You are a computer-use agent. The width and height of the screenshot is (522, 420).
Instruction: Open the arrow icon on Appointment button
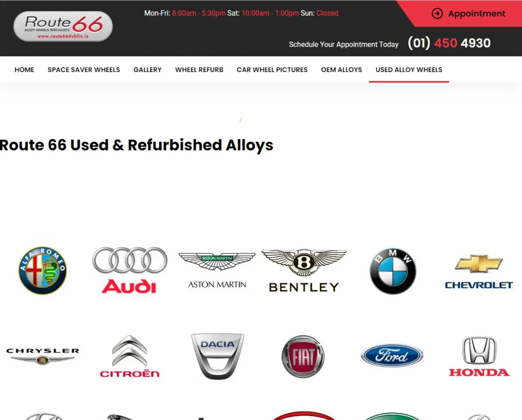point(437,13)
